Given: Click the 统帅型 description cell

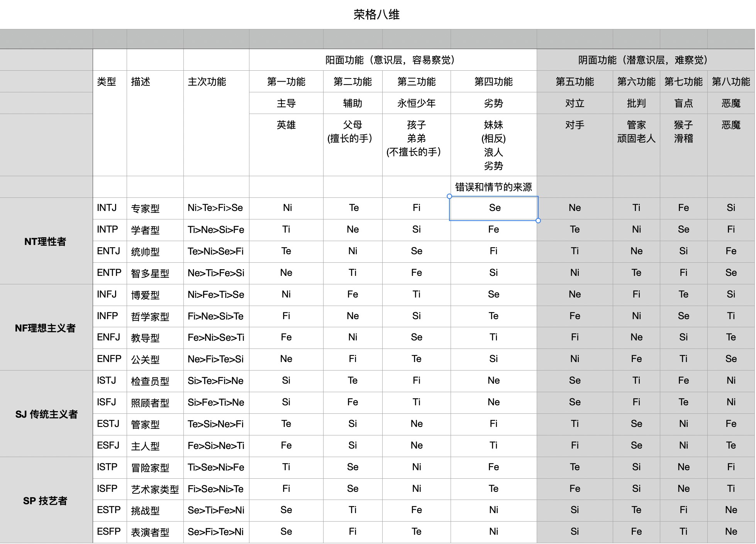Looking at the screenshot, I should 155,252.
